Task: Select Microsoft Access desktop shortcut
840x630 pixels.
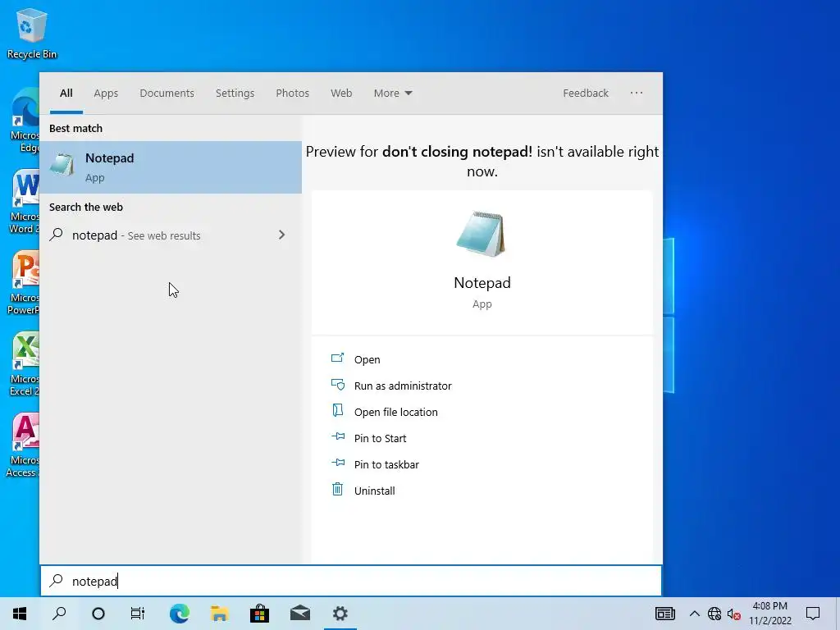Action: 22,445
